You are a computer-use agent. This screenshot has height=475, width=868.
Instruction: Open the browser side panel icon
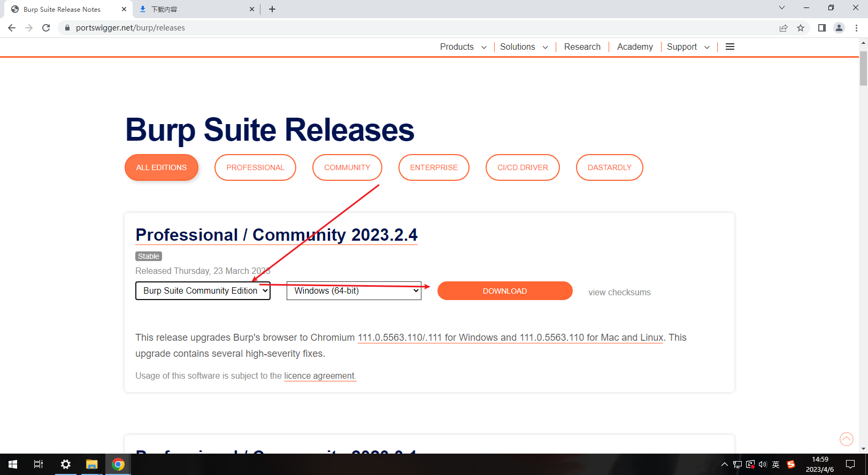click(x=822, y=28)
